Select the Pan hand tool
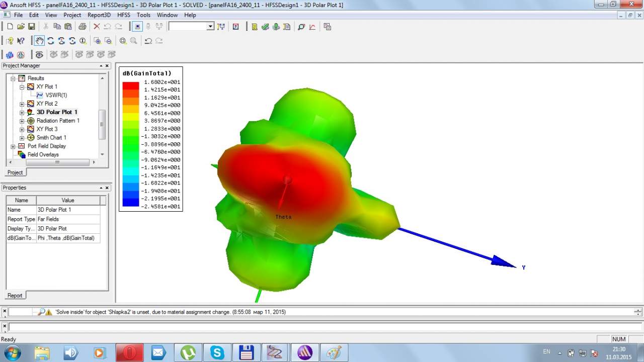The width and height of the screenshot is (644, 362). coord(39,41)
